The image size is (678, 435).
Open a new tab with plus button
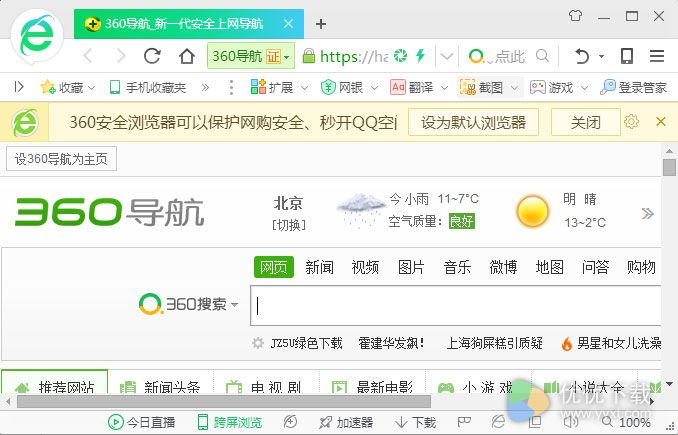pos(321,24)
